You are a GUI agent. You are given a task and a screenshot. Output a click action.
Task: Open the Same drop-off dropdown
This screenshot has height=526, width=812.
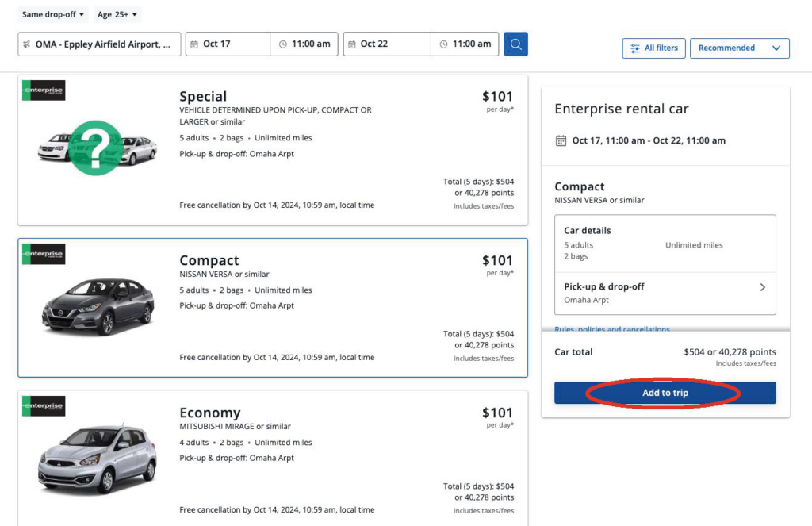click(52, 13)
